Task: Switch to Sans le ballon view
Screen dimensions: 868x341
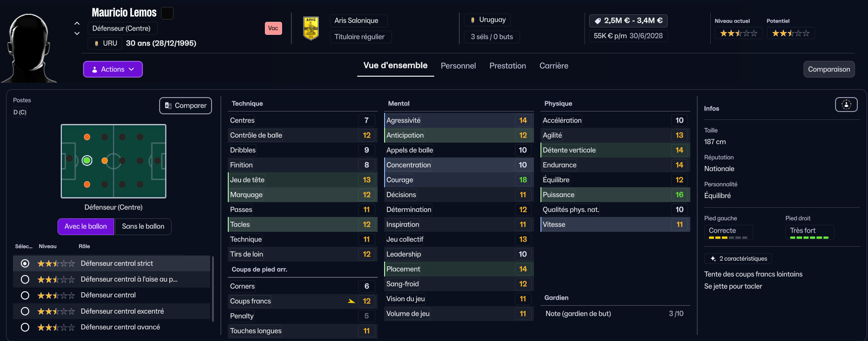Action: click(143, 226)
